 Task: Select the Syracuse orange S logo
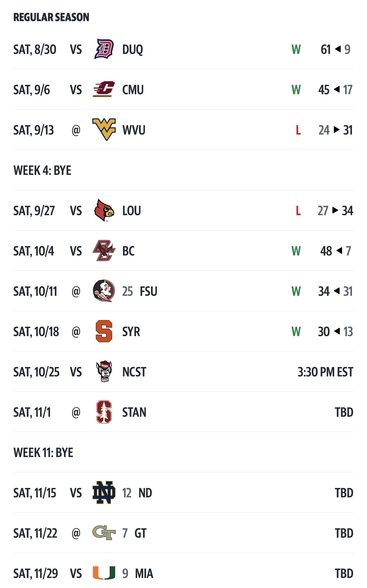click(x=104, y=331)
